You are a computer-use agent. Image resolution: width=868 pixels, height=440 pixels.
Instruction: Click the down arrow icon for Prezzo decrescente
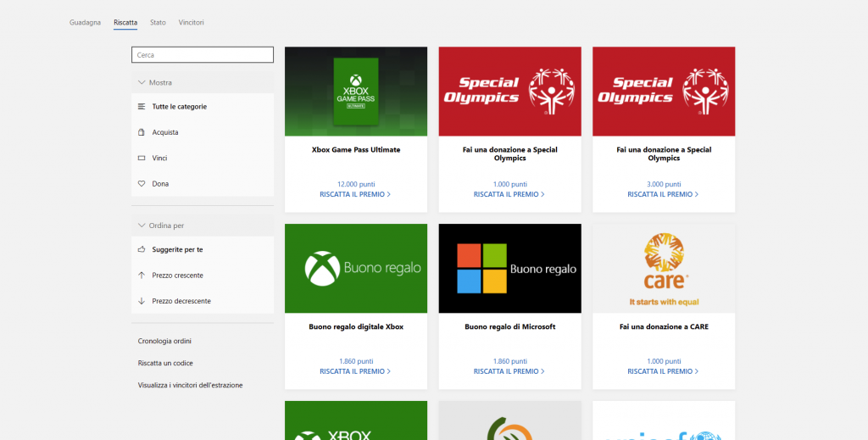pyautogui.click(x=142, y=301)
